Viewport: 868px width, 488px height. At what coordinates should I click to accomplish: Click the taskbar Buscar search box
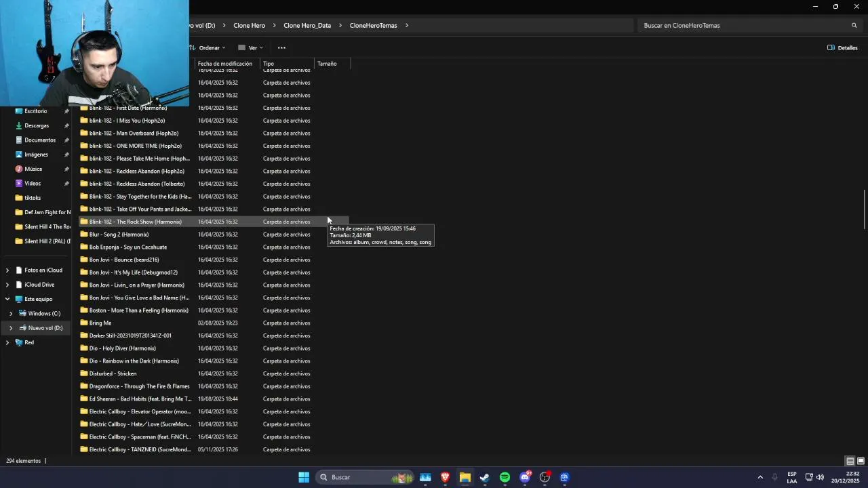pos(365,477)
